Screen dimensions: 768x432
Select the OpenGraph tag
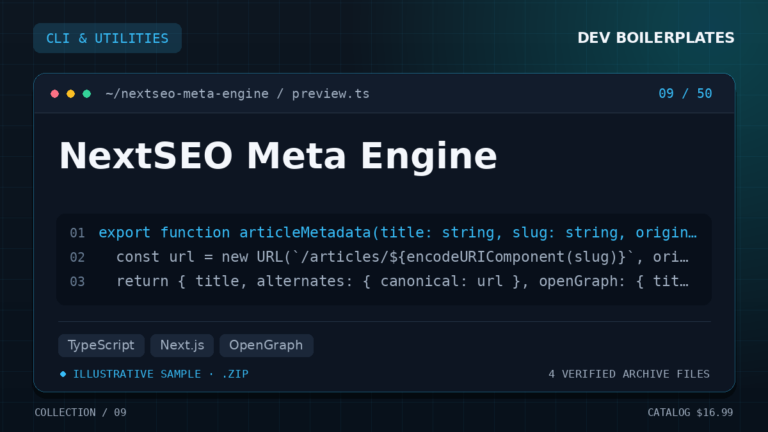266,345
